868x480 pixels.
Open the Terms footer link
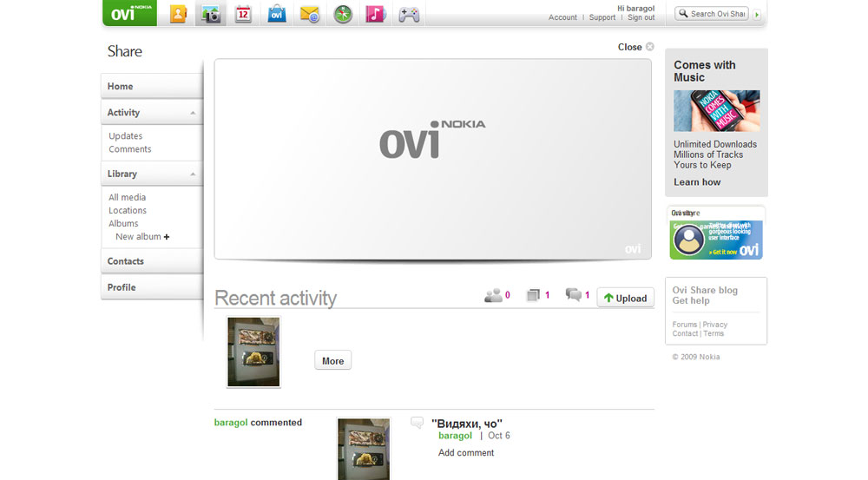tap(713, 333)
